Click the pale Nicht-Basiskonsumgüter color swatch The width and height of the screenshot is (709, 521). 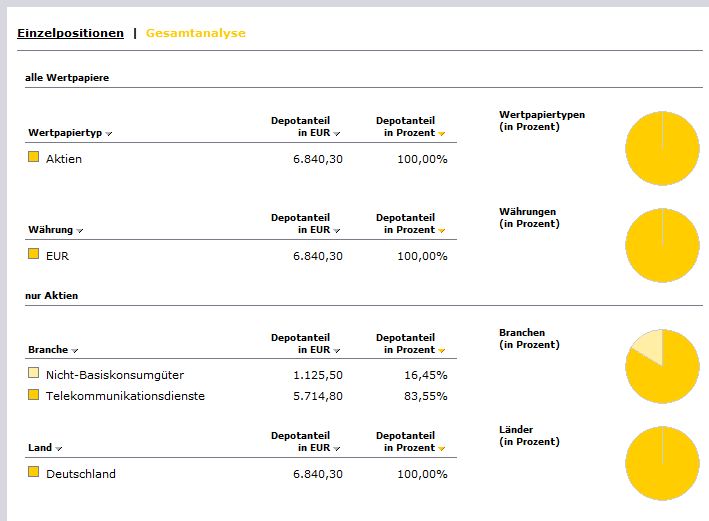[x=33, y=373]
